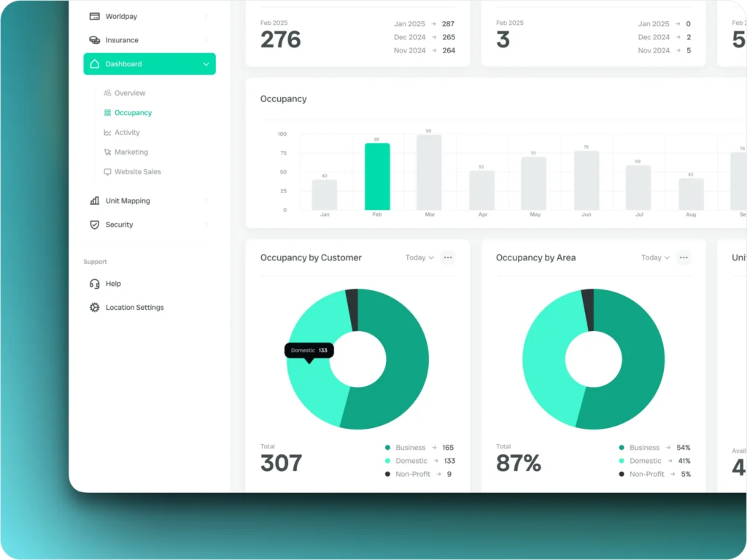Open the Security label in sidebar
The height and width of the screenshot is (560, 747).
point(119,225)
